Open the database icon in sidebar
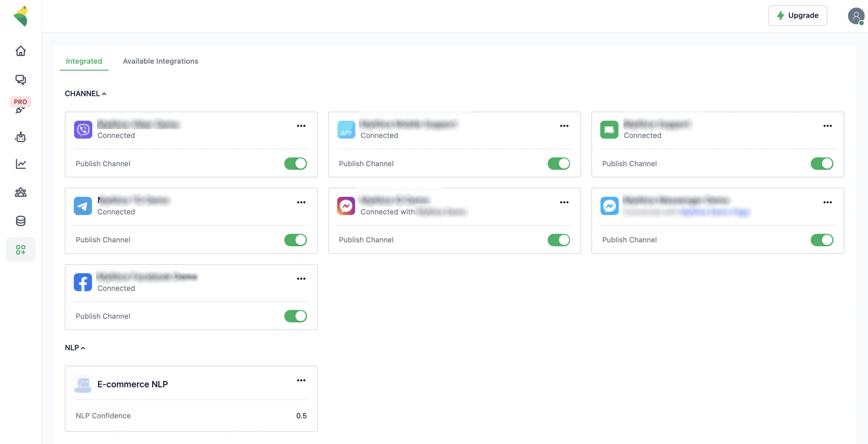Viewport: 868px width, 444px height. 21,221
